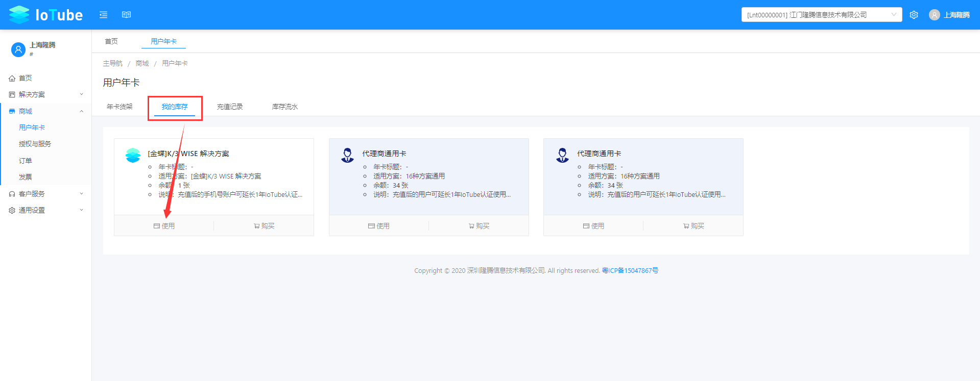Click the 上海隆腾 username in top bar

(x=957, y=15)
